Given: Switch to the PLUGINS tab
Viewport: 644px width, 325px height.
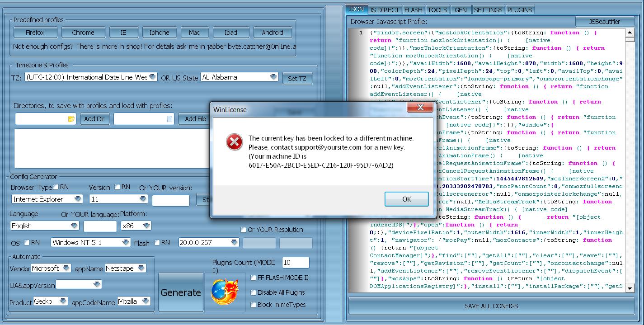Looking at the screenshot, I should tap(520, 9).
